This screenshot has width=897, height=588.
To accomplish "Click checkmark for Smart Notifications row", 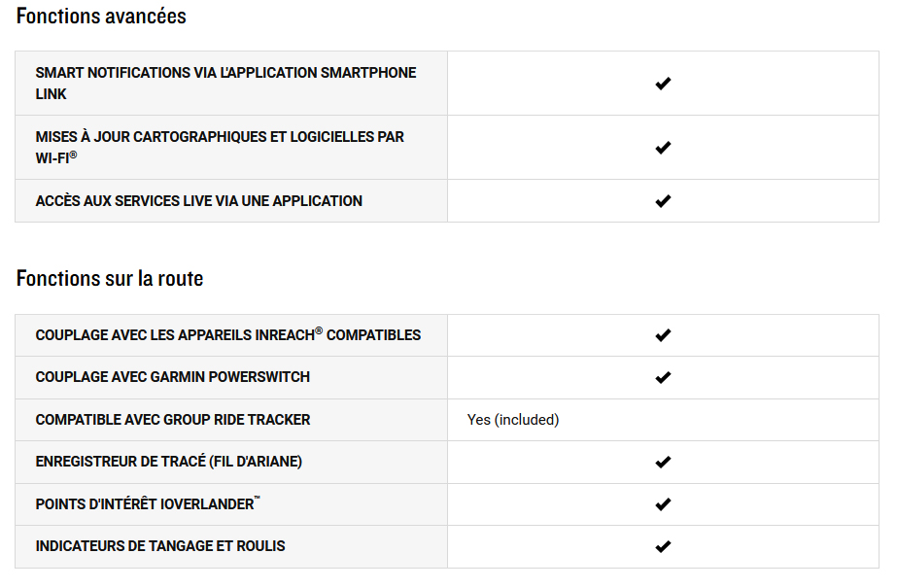I will pos(663,84).
